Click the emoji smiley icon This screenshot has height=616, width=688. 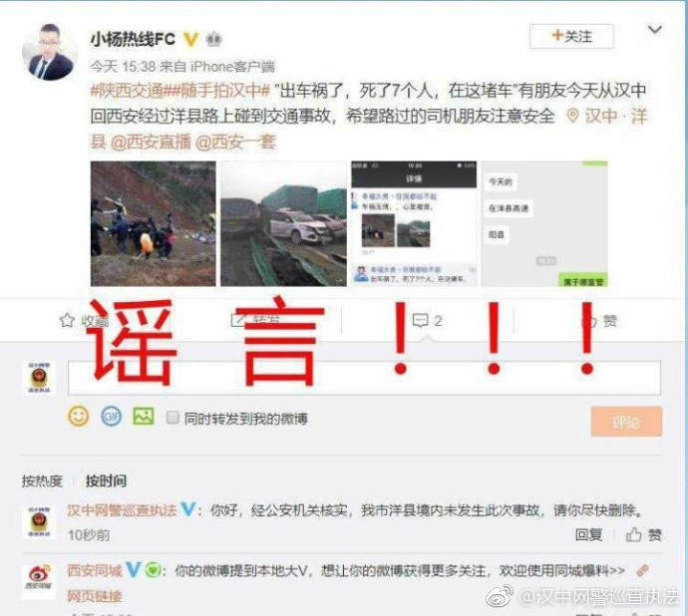coord(79,416)
